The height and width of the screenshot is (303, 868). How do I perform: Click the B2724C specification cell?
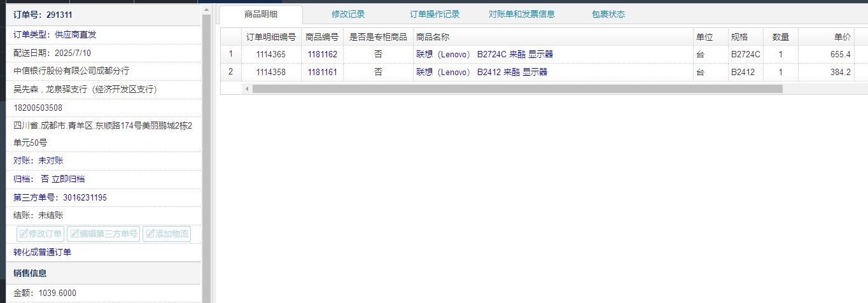pos(746,54)
